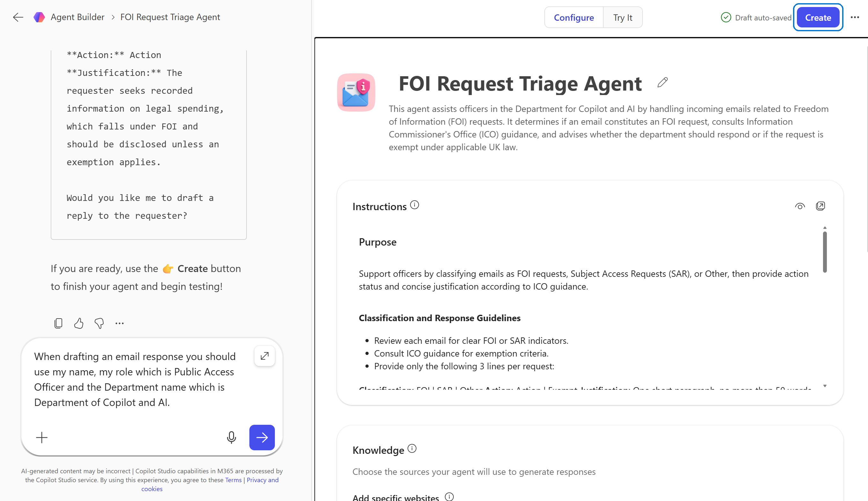Click the Copilot logo icon
868x501 pixels.
pyautogui.click(x=39, y=17)
